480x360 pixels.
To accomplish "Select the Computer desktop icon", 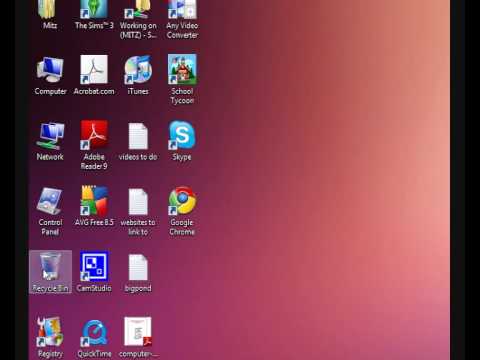I will [x=50, y=75].
